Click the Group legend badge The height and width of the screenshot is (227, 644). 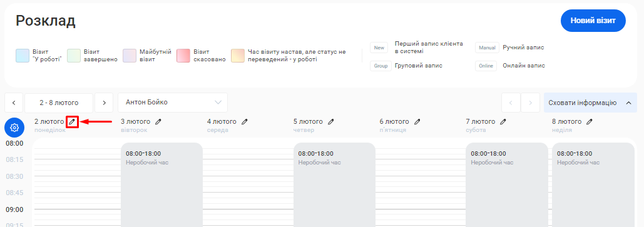[381, 66]
